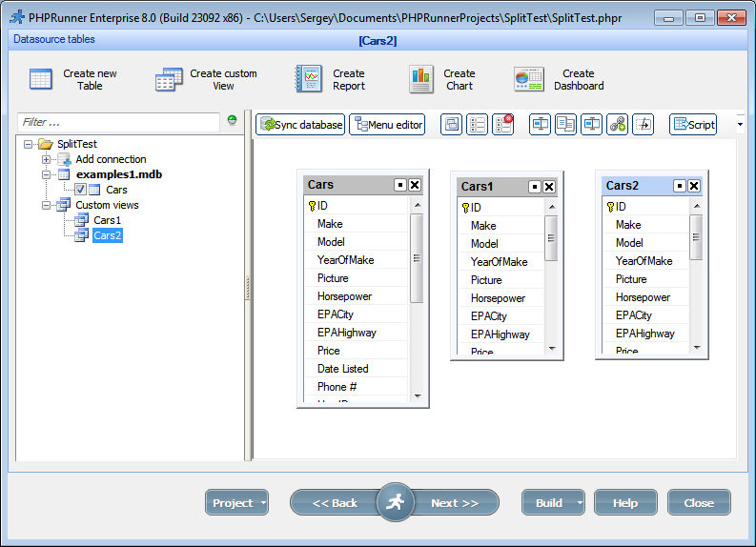Viewport: 756px width, 547px height.
Task: Click the chain link with green plus icon
Action: coord(617,125)
